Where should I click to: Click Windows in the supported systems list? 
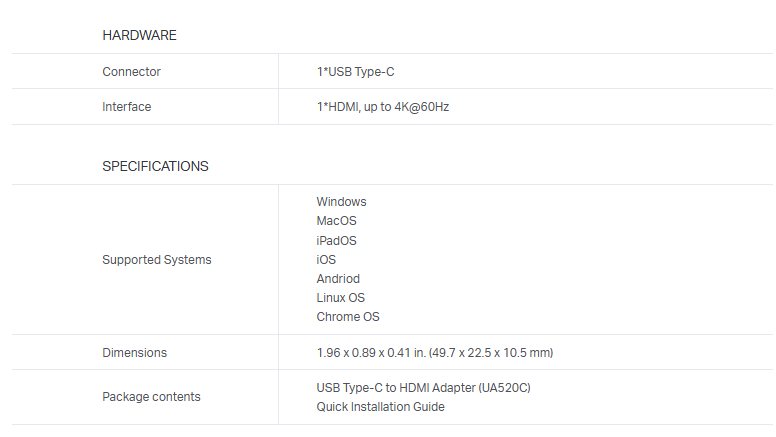click(341, 202)
